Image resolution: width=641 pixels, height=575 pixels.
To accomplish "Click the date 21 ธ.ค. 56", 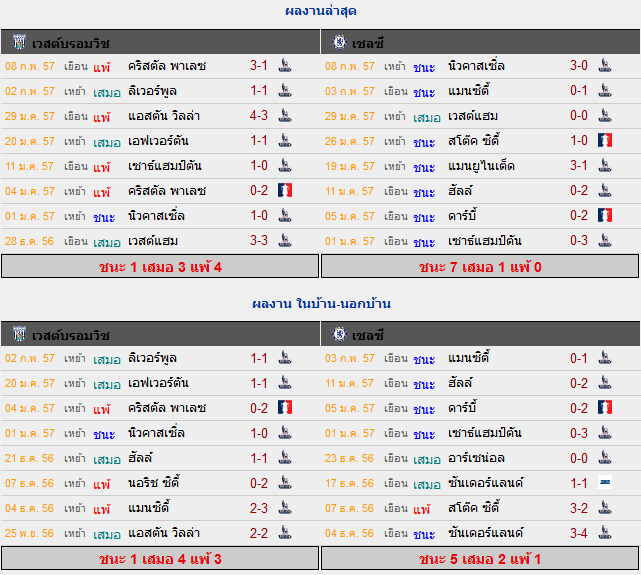I will pyautogui.click(x=29, y=459).
